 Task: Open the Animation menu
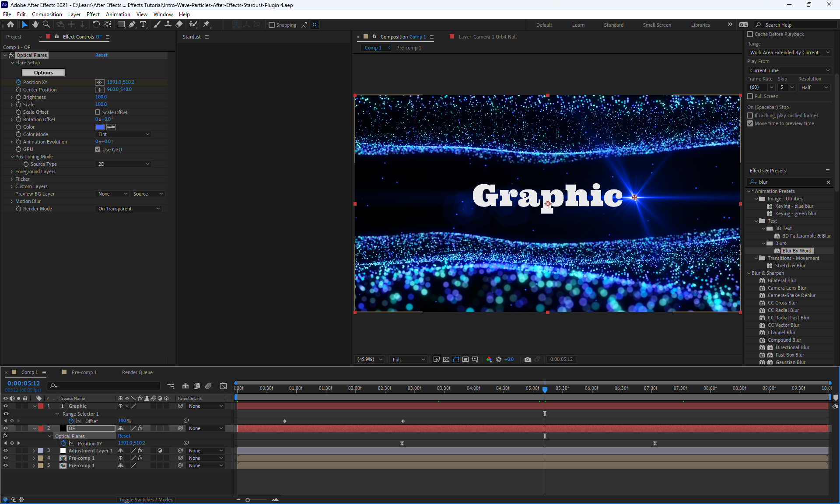click(118, 14)
